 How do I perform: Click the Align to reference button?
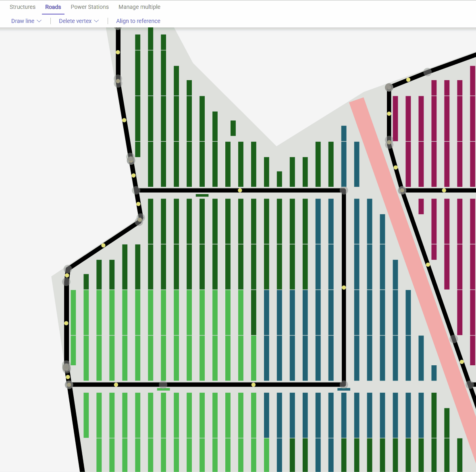coord(138,21)
